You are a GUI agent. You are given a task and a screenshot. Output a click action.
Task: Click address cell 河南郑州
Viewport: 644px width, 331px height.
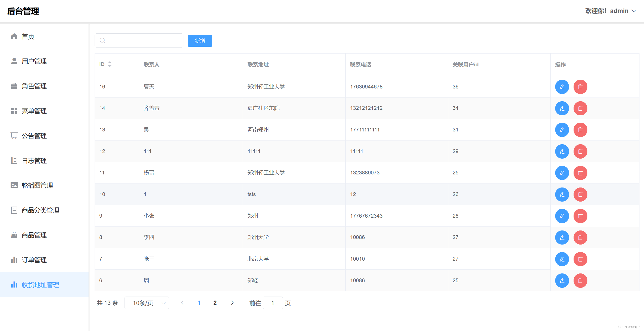(x=258, y=130)
